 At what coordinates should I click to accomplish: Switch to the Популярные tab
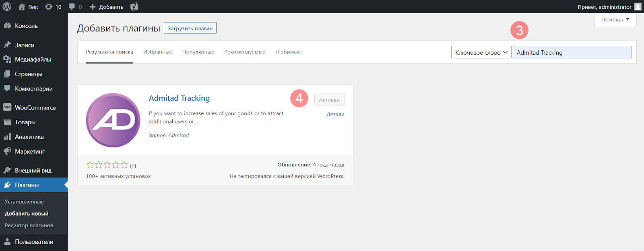(x=198, y=52)
